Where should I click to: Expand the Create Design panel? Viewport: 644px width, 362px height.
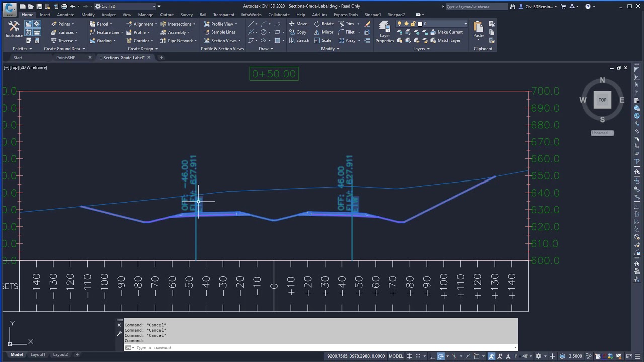coord(143,49)
